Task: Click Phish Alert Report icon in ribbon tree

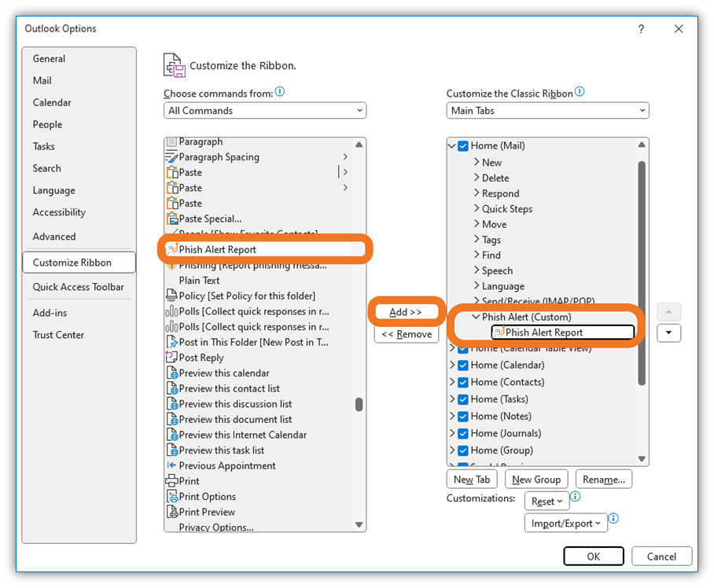Action: point(499,332)
